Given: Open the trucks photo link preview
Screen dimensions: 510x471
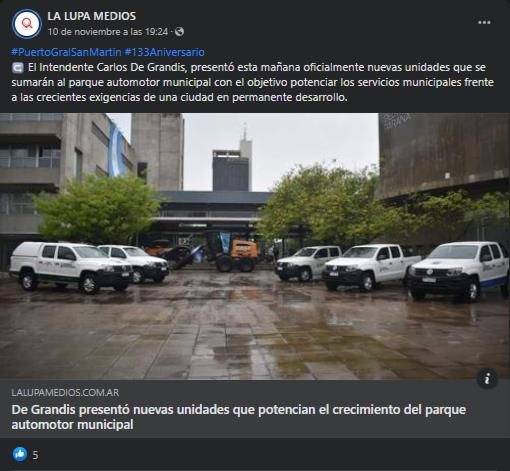Looking at the screenshot, I should [255, 246].
